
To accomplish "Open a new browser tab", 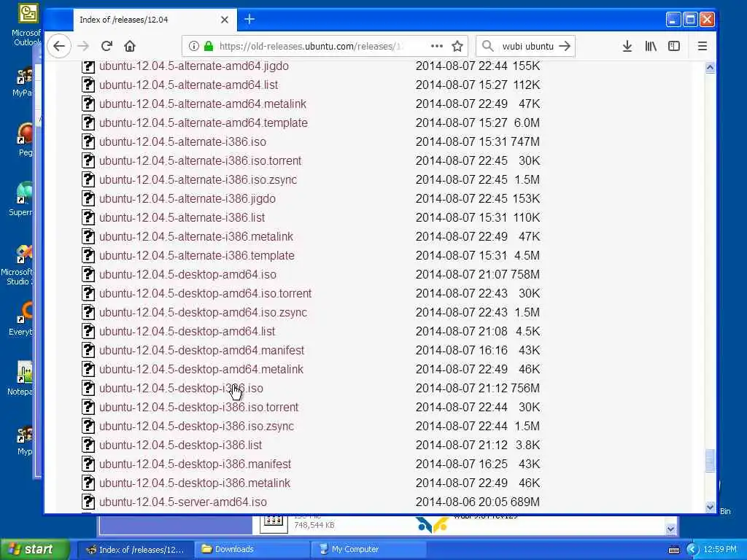I will point(249,20).
